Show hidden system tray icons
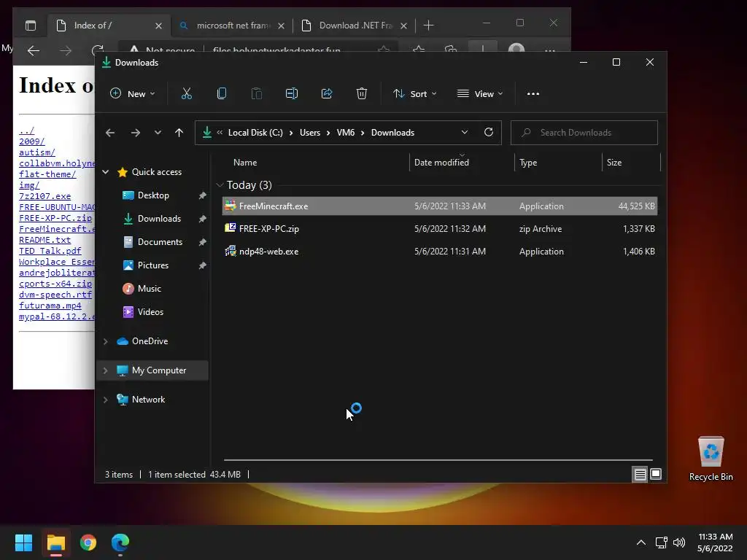The width and height of the screenshot is (747, 560). 641,542
